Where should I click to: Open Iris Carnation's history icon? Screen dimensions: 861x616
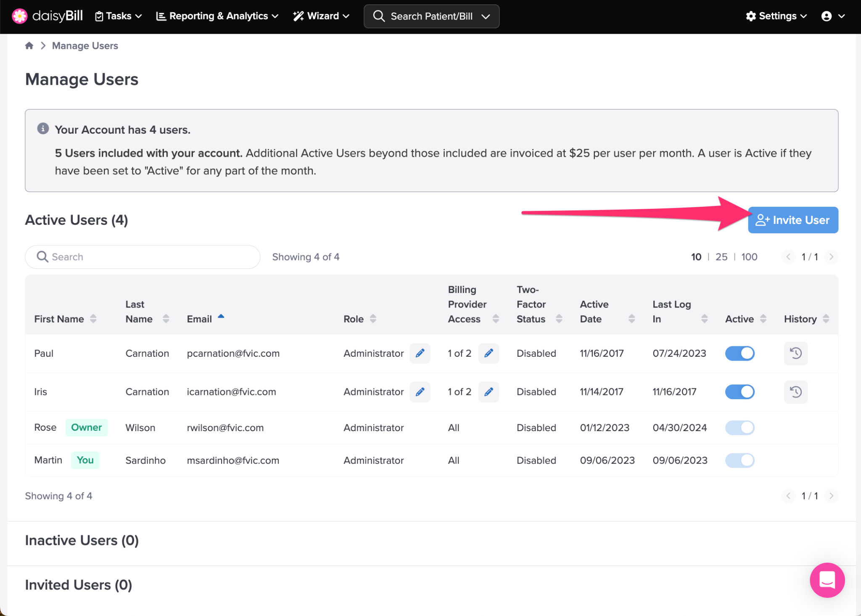coord(795,392)
